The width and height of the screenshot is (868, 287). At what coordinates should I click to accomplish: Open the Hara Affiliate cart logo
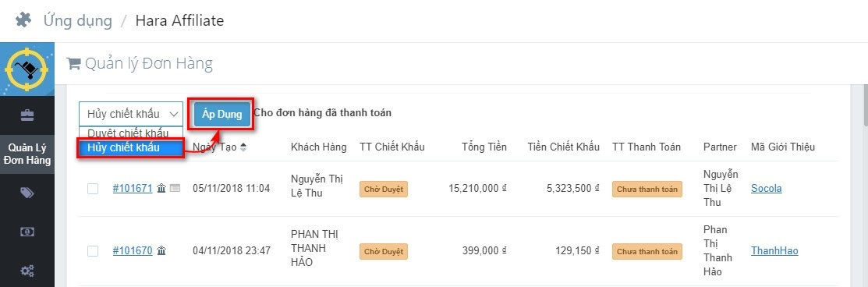tap(27, 69)
